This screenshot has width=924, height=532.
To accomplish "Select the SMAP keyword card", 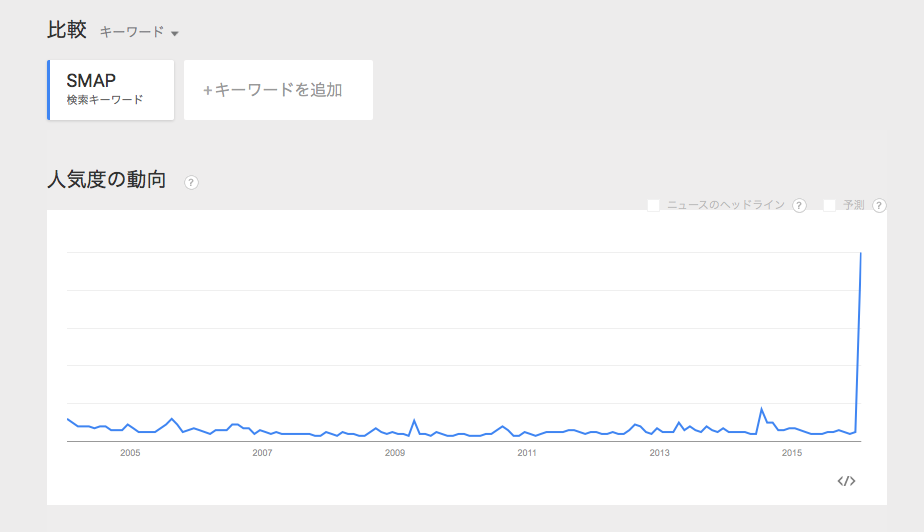I will coord(111,90).
